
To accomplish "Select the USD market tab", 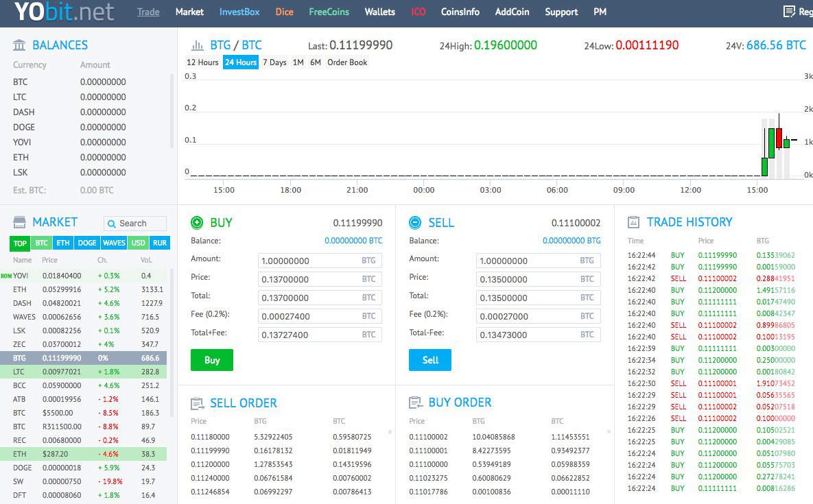I will (x=139, y=243).
